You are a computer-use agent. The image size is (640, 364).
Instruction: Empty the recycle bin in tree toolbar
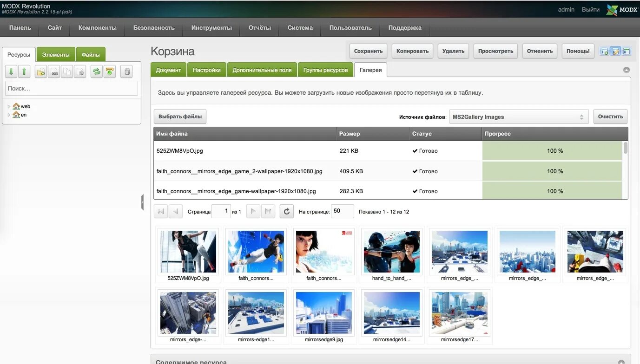click(x=126, y=71)
